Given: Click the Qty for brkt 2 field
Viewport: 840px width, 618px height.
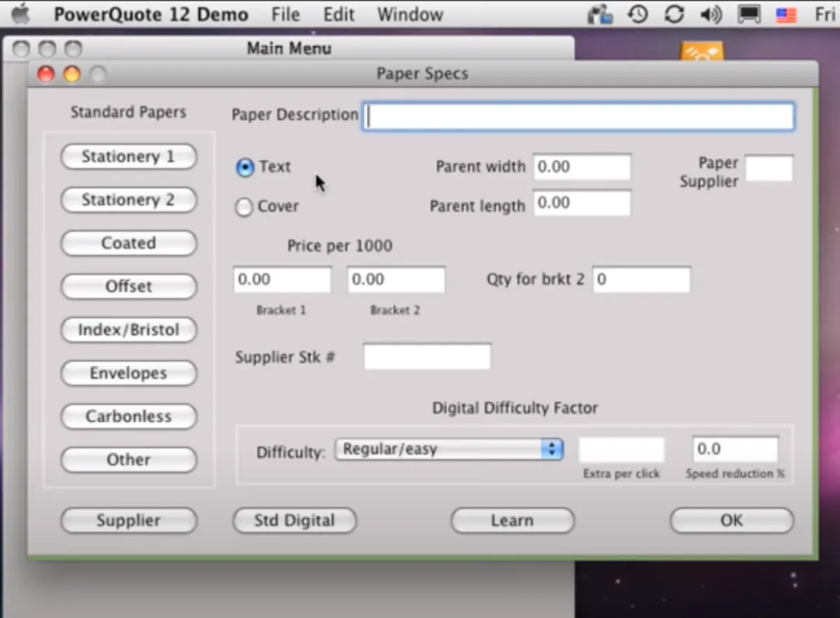Looking at the screenshot, I should click(641, 280).
